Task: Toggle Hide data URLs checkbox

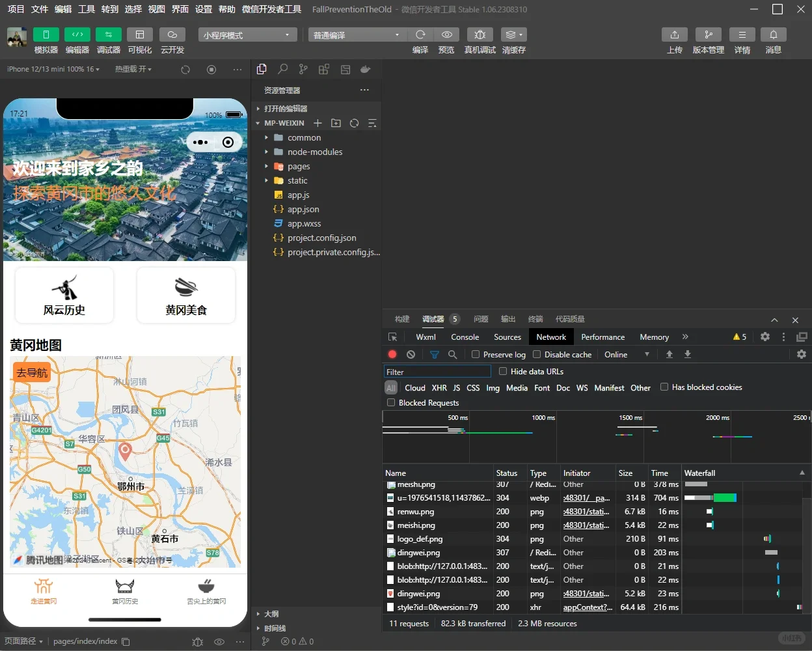Action: coord(503,371)
